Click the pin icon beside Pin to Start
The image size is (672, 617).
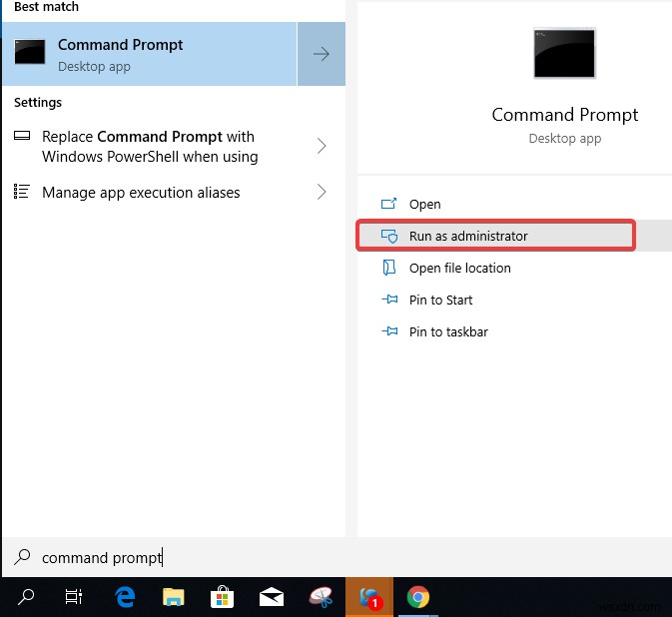click(x=389, y=300)
